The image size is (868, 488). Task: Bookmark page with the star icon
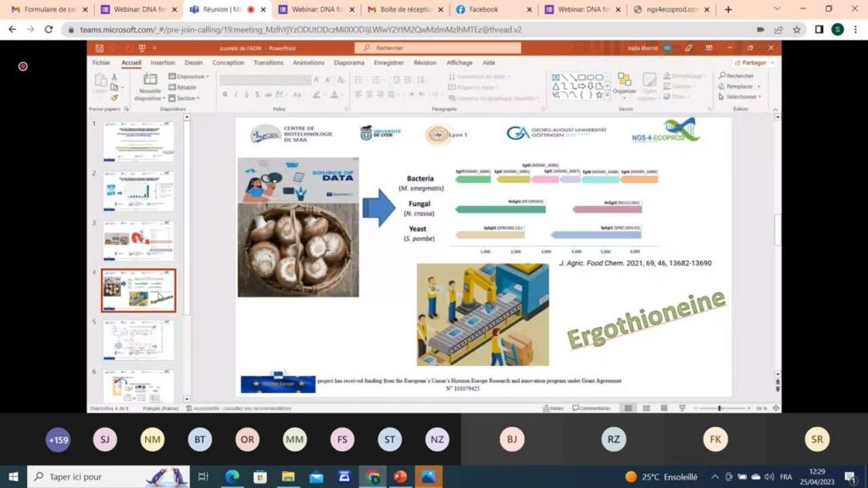(796, 29)
